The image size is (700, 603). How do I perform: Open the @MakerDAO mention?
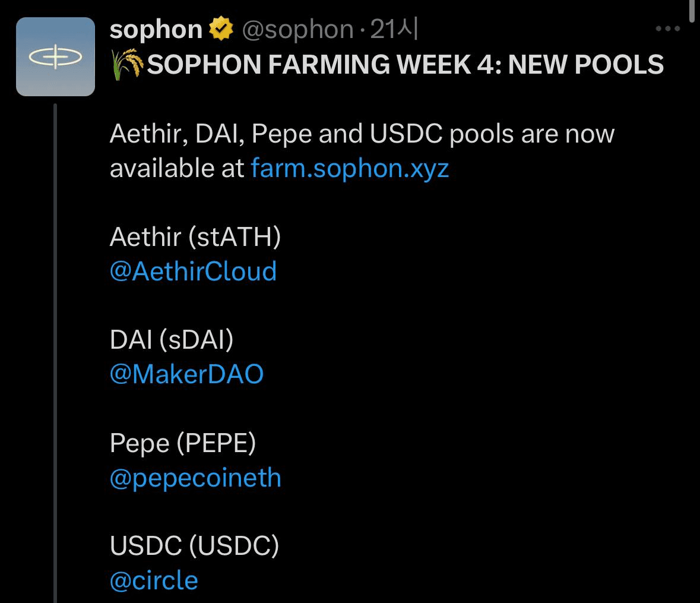pos(186,374)
